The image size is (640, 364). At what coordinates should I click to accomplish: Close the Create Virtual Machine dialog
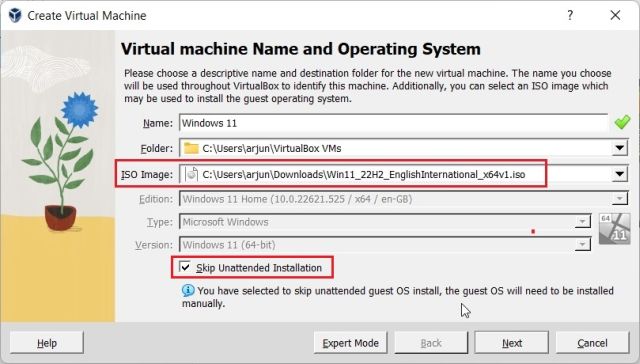click(x=615, y=16)
